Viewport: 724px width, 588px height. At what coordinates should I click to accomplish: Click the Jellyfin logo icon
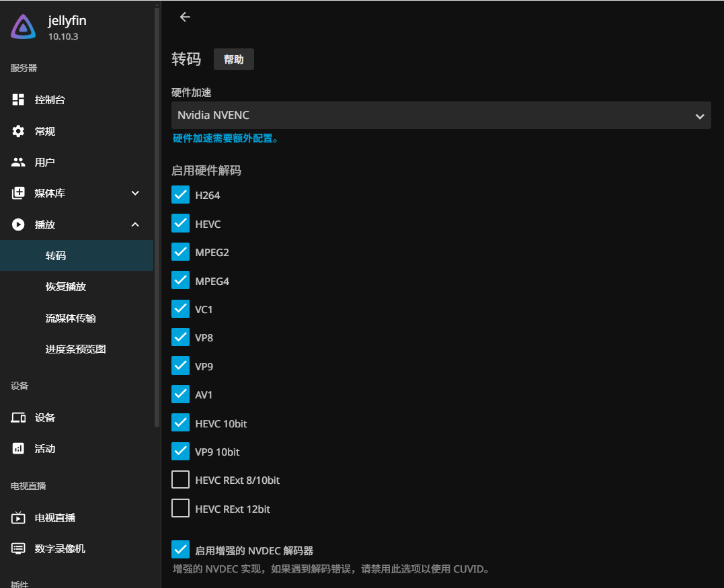[23, 27]
